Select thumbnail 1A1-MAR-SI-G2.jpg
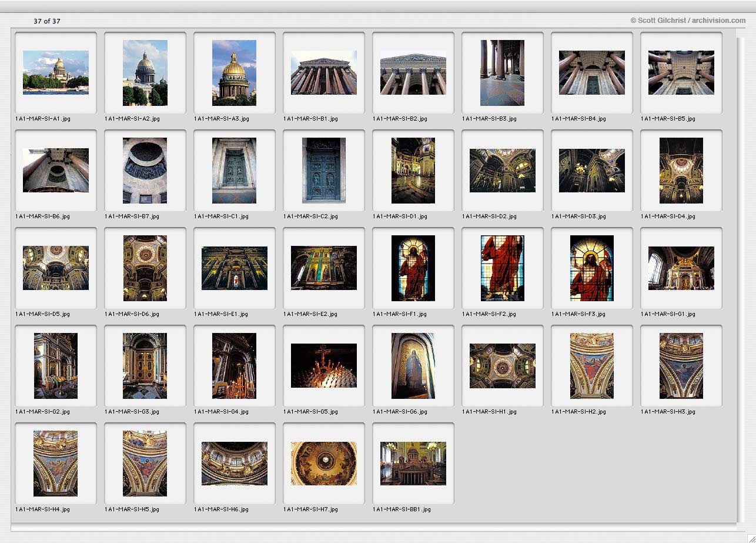Image resolution: width=756 pixels, height=543 pixels. click(x=56, y=365)
